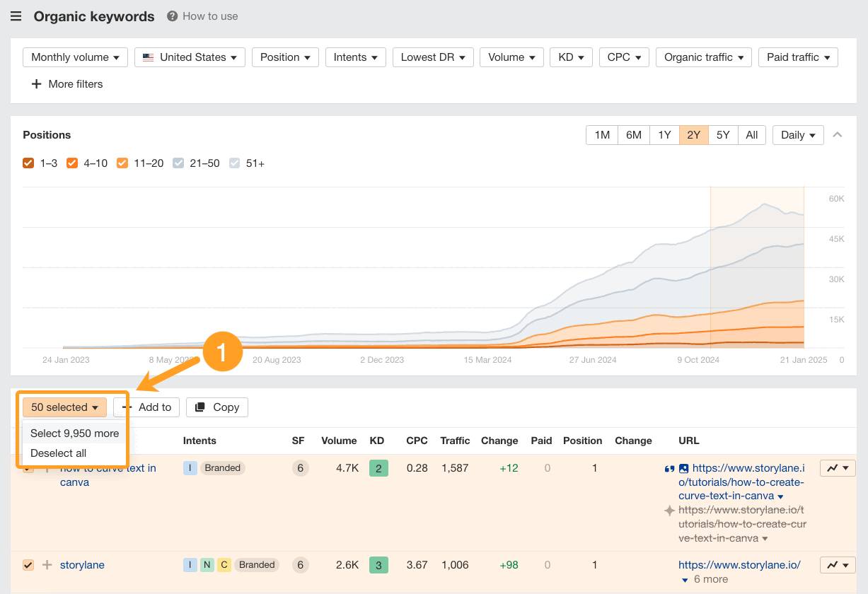
Task: Toggle the 11–20 positions checkbox
Action: [x=122, y=163]
